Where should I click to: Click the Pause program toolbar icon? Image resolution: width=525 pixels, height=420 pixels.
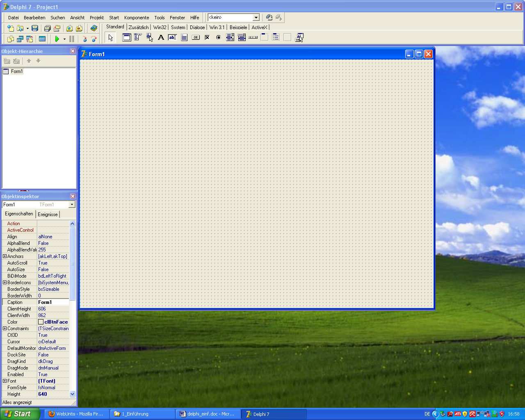click(x=72, y=39)
